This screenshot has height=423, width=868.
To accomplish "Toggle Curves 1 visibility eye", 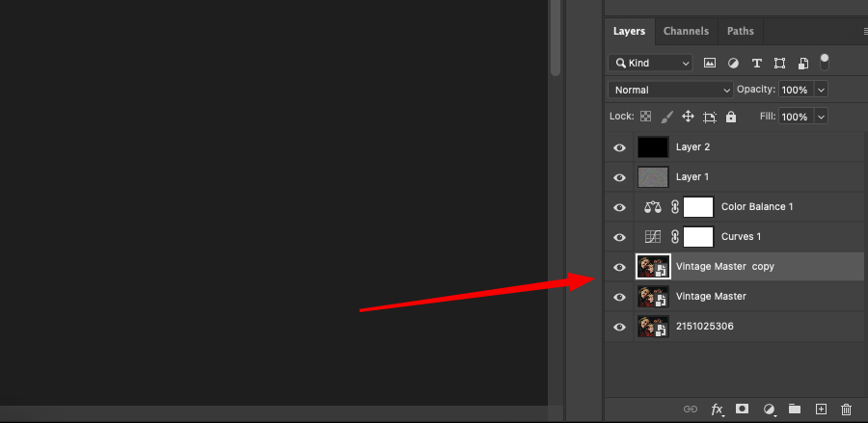I will 619,237.
